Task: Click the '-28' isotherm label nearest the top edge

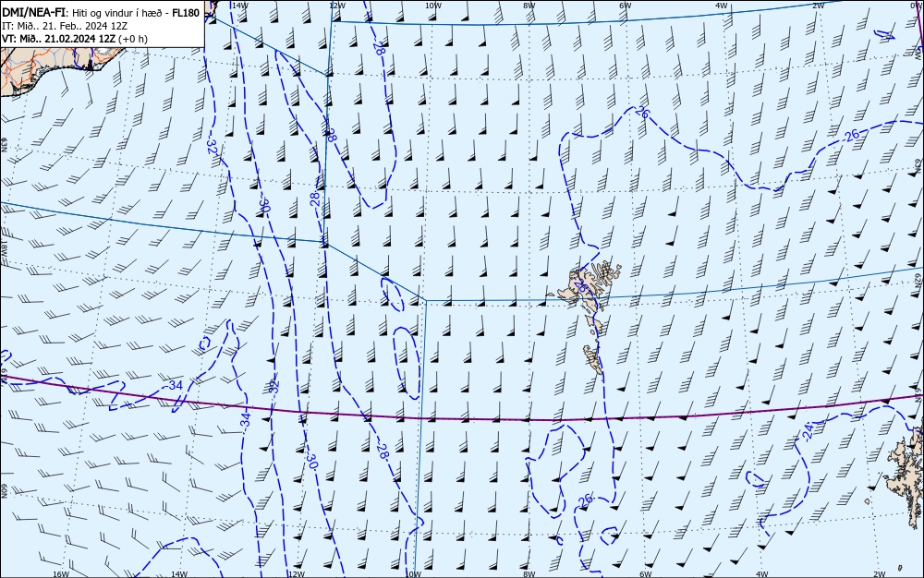Action: click(x=378, y=48)
